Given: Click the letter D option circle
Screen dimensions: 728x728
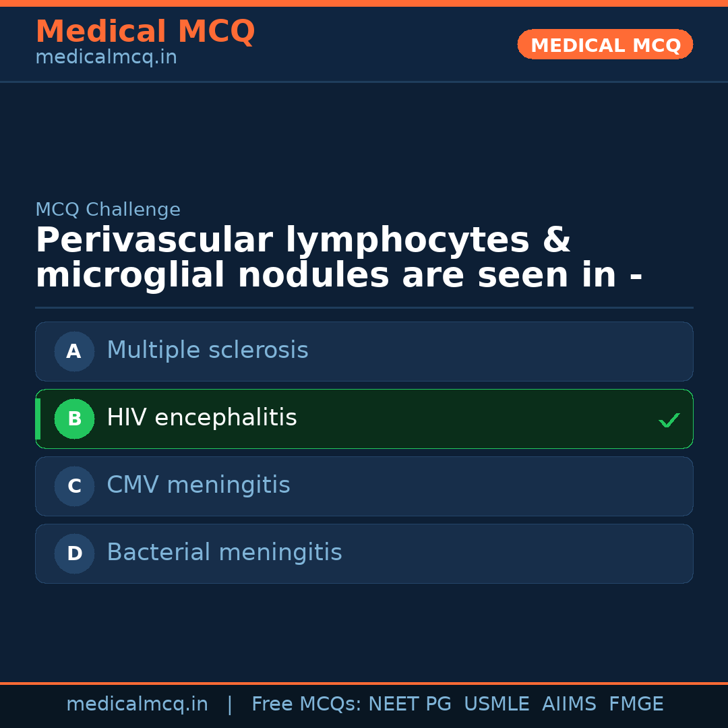Looking at the screenshot, I should [x=74, y=553].
